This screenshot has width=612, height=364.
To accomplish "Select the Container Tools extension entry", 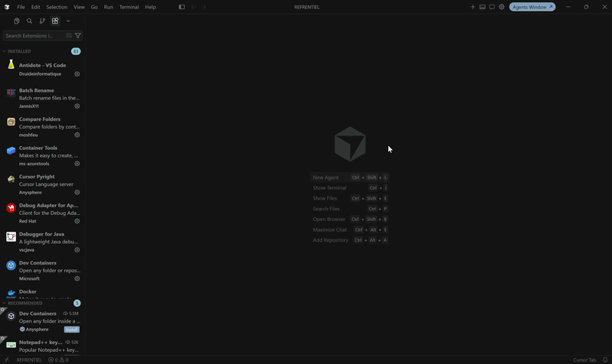I will [x=43, y=156].
